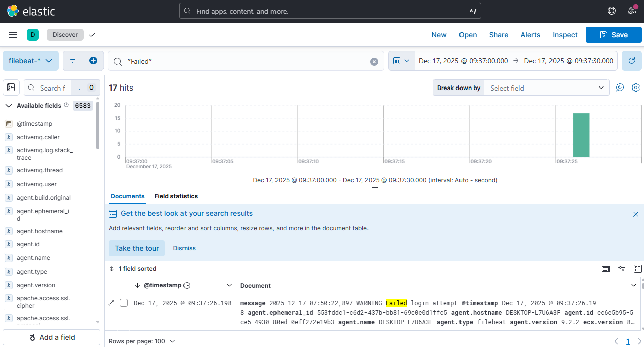Click the refresh query button
Viewport: 644px width, 347px height.
tap(631, 61)
